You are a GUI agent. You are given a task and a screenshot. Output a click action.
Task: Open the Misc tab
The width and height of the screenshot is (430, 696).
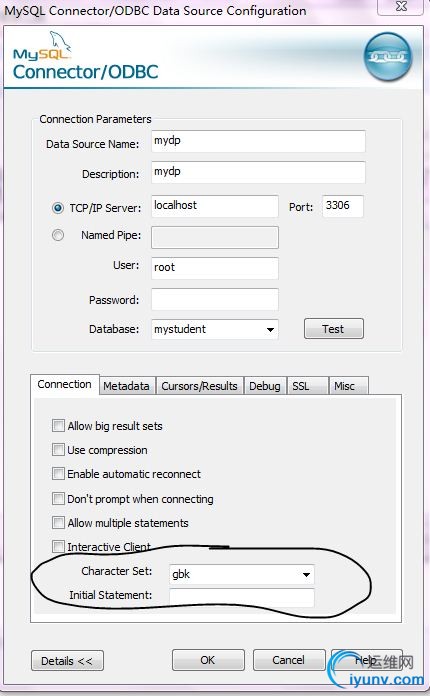point(348,386)
